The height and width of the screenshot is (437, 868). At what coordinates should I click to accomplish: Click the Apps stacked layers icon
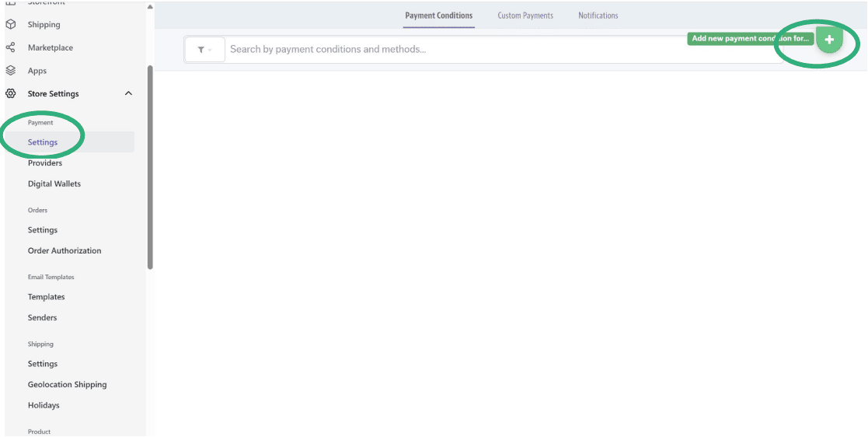coord(11,71)
